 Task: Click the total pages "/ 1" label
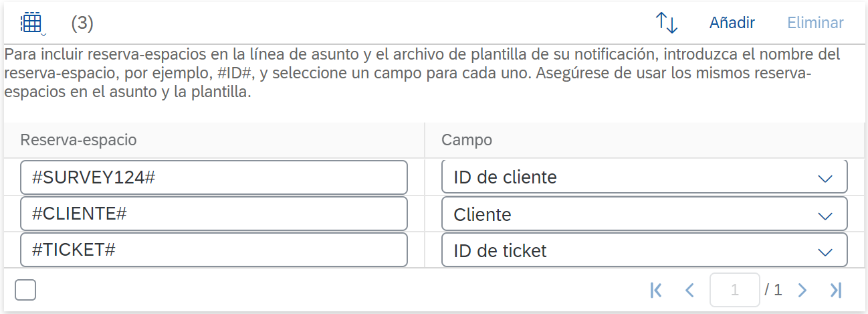point(774,290)
